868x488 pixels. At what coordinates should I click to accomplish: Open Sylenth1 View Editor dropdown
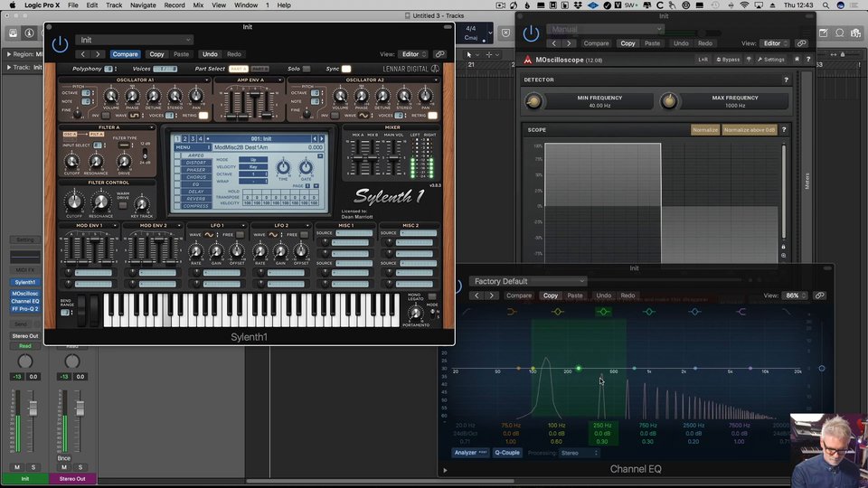414,54
